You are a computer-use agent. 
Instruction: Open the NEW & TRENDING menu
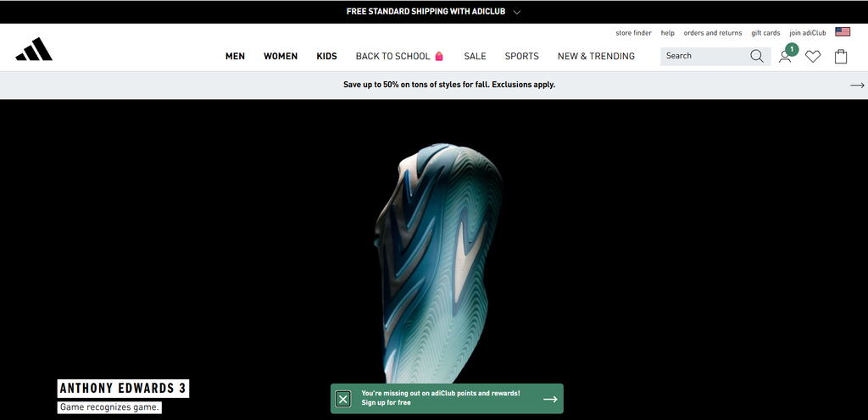coord(596,57)
